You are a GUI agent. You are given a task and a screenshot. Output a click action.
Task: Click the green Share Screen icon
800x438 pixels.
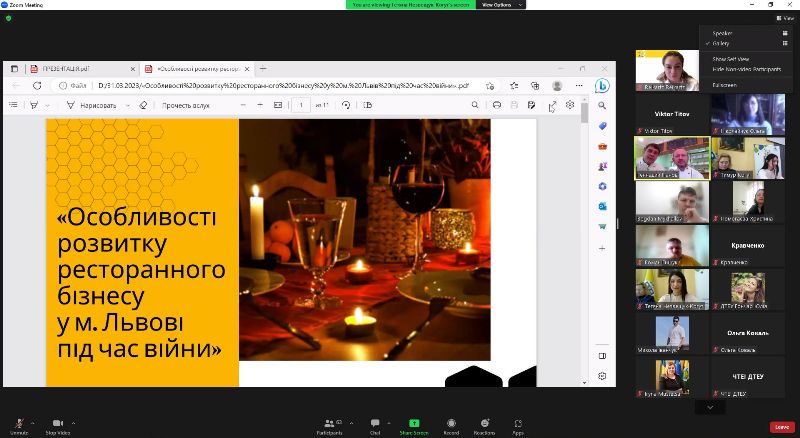[414, 423]
